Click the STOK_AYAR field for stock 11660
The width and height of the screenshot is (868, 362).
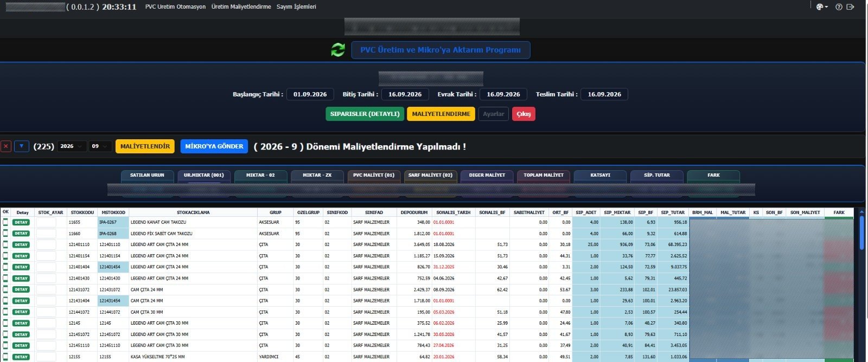(46, 234)
